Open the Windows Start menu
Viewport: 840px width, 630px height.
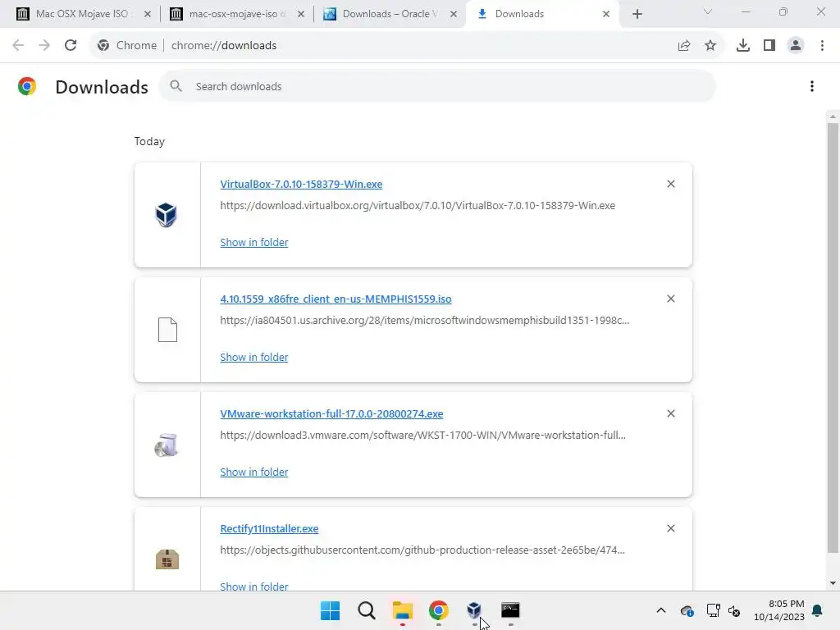click(x=330, y=610)
